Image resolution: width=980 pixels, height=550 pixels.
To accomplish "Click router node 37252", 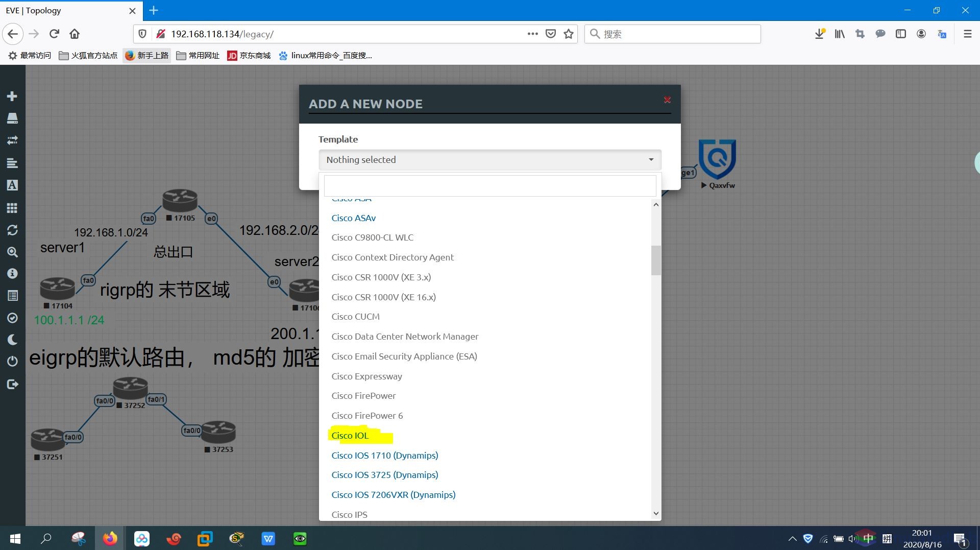I will coord(130,388).
